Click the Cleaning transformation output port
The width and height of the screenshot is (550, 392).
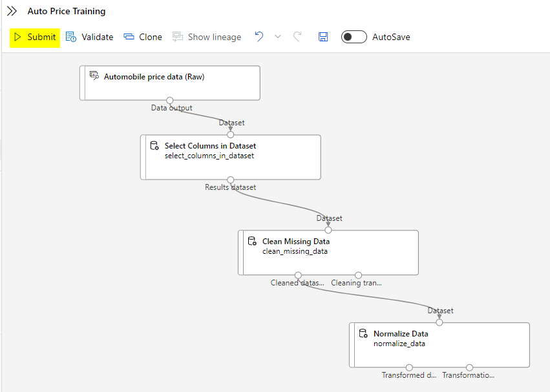point(358,275)
